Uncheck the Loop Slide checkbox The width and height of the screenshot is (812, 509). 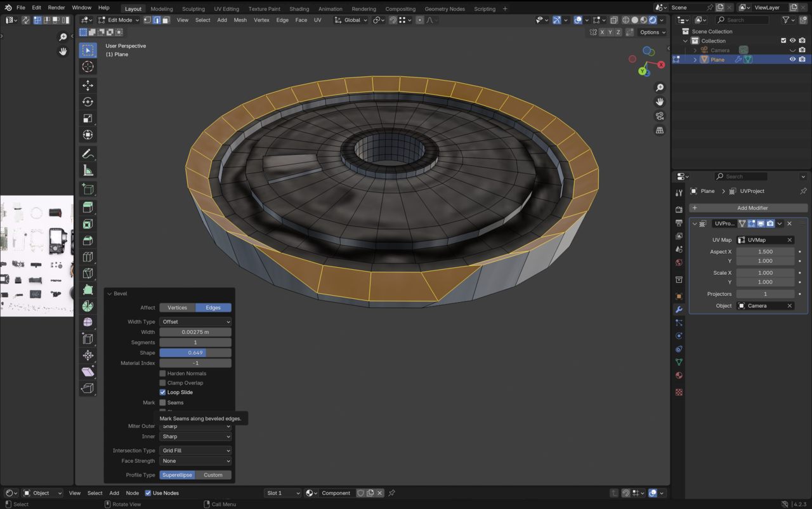pyautogui.click(x=163, y=392)
